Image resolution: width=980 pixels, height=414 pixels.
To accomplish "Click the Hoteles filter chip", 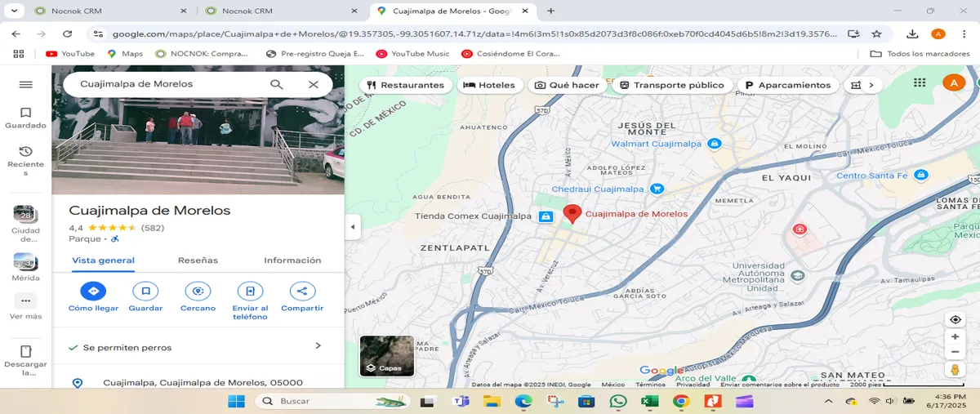I will click(x=489, y=85).
